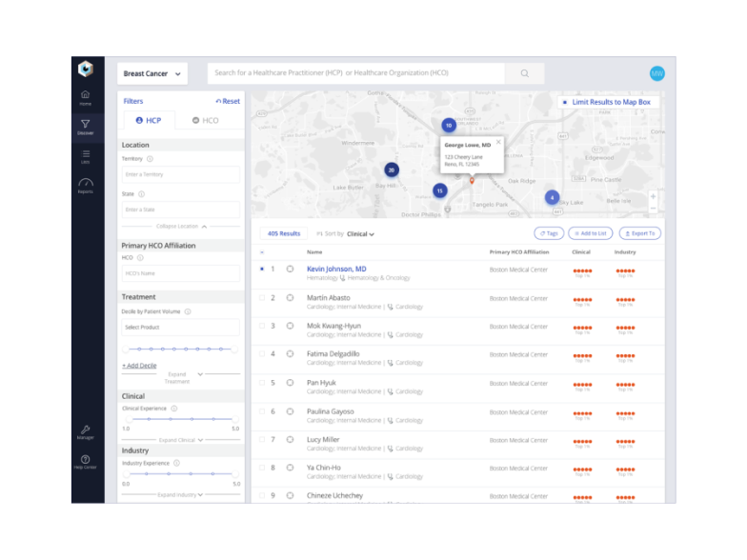Click the Name column header

click(314, 251)
